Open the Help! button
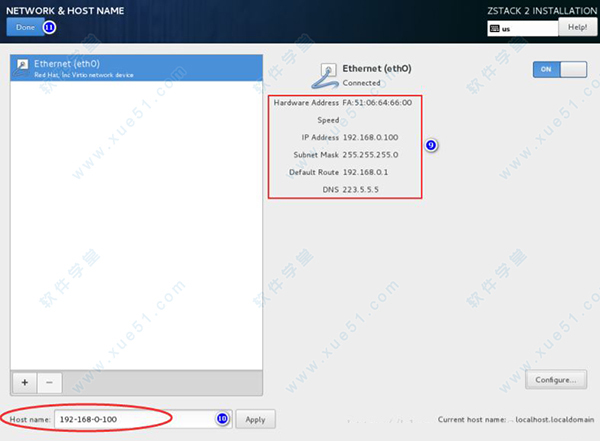The height and width of the screenshot is (441, 600). click(x=577, y=28)
